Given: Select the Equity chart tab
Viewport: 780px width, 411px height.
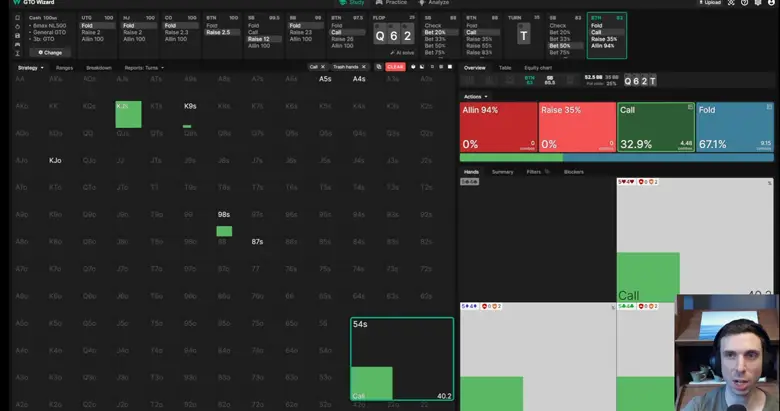Looking at the screenshot, I should coord(539,67).
